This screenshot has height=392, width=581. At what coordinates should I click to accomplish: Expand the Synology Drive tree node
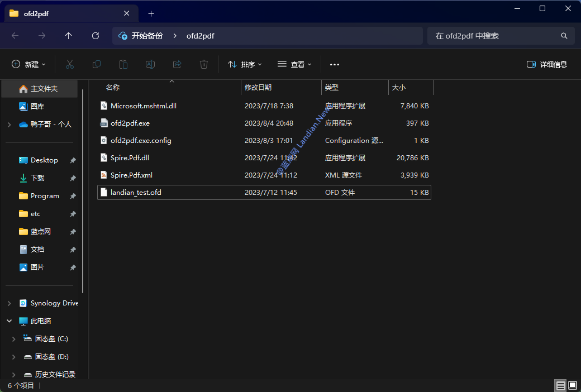click(9, 303)
